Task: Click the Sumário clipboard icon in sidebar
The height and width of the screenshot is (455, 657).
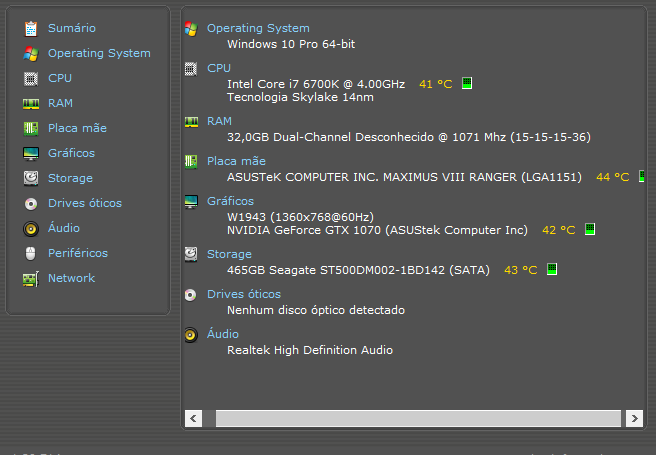Action: (31, 28)
